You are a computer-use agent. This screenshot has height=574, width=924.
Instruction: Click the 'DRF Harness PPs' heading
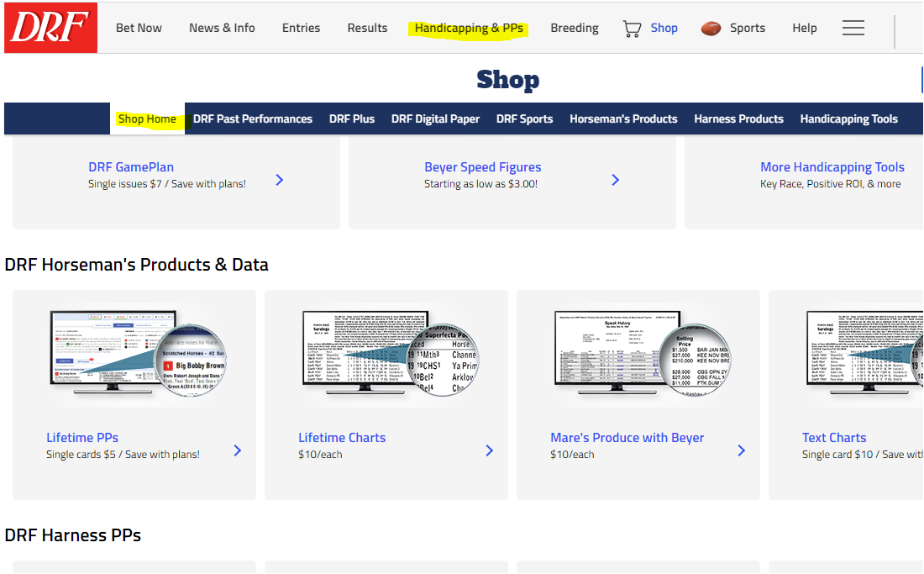click(72, 535)
